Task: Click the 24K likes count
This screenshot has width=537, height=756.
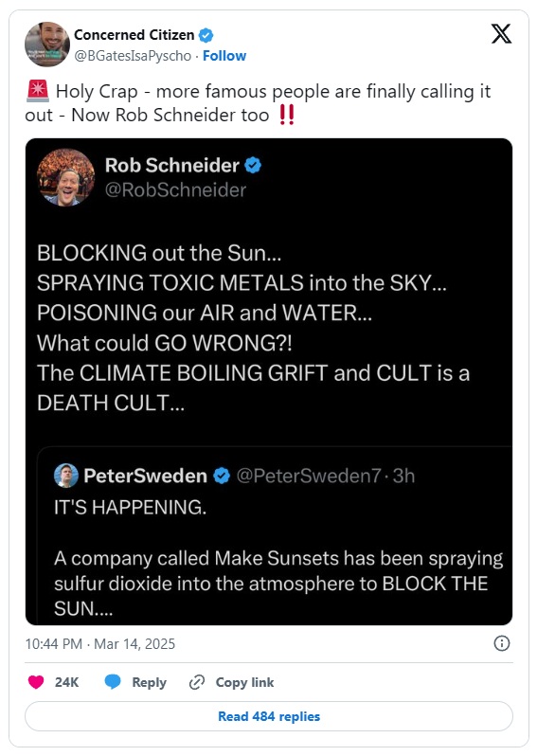Action: click(x=66, y=682)
